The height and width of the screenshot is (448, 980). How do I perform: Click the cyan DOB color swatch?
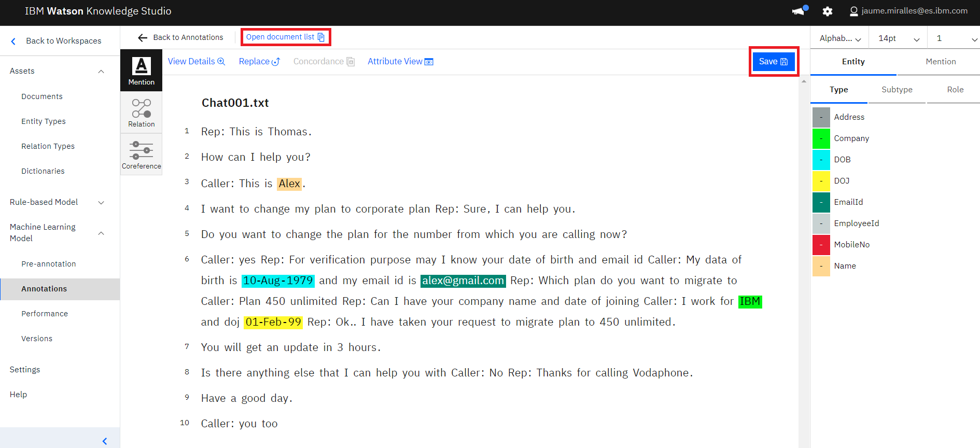pos(821,160)
